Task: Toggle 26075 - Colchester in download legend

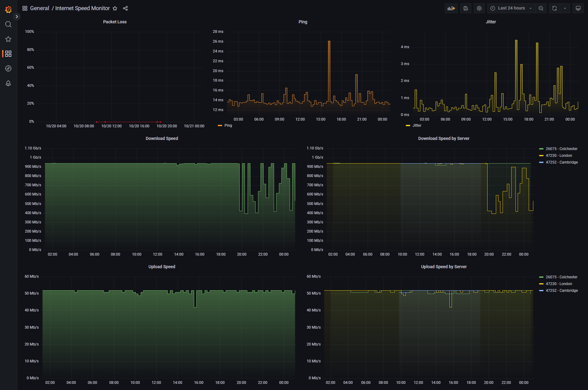Action: click(562, 149)
